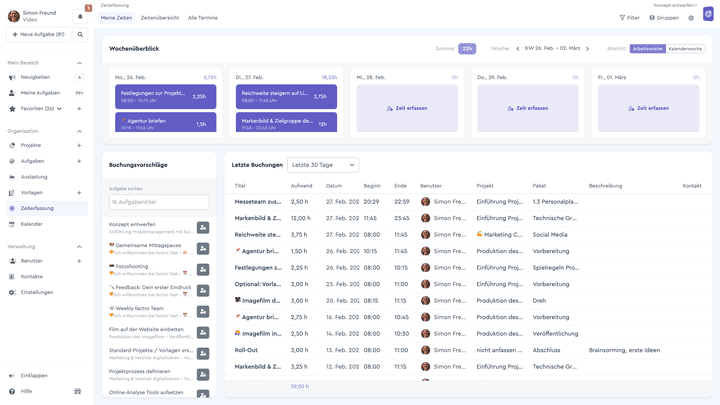This screenshot has height=405, width=720.
Task: Expand the Favoriten (26) list
Action: tap(59, 108)
